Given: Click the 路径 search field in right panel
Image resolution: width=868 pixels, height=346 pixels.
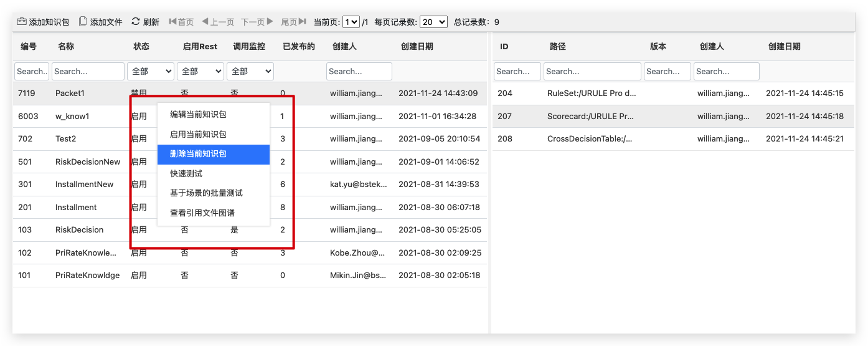Looking at the screenshot, I should 592,72.
